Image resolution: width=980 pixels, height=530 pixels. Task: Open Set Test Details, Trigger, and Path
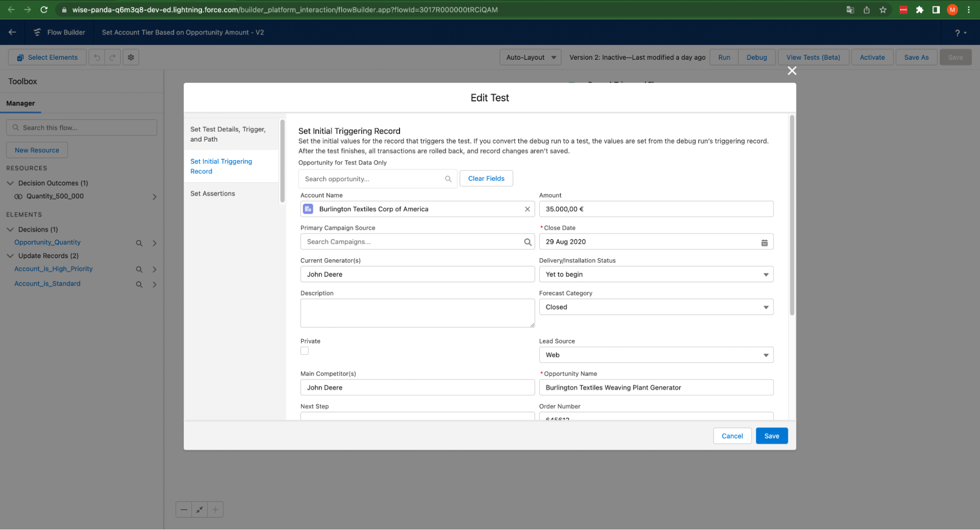pos(228,134)
